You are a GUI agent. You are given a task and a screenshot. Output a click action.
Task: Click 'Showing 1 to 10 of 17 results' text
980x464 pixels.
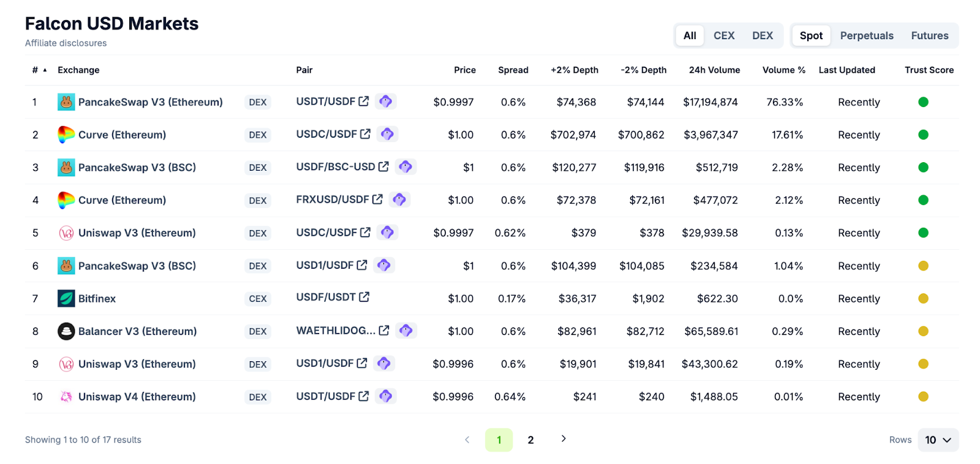pyautogui.click(x=83, y=440)
